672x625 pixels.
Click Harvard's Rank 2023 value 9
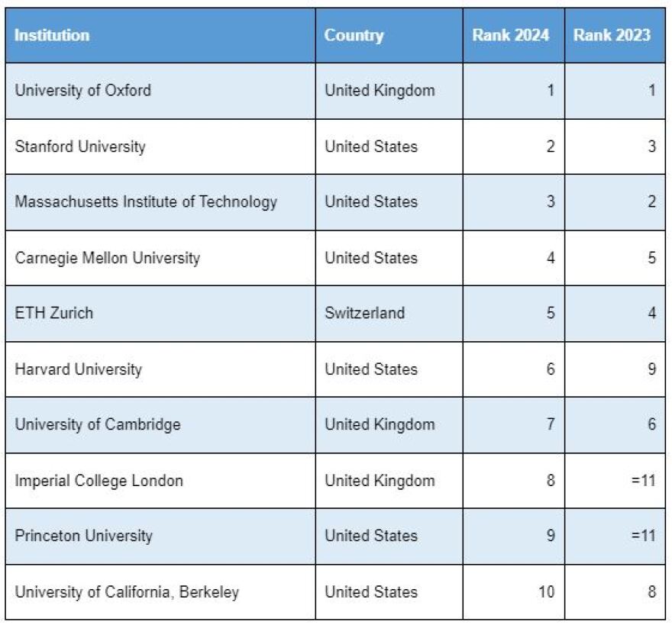[x=651, y=369]
